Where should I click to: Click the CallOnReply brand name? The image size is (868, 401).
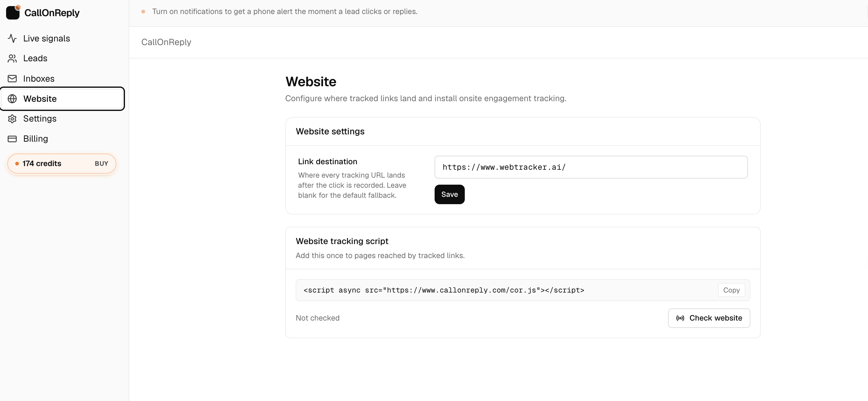[52, 13]
